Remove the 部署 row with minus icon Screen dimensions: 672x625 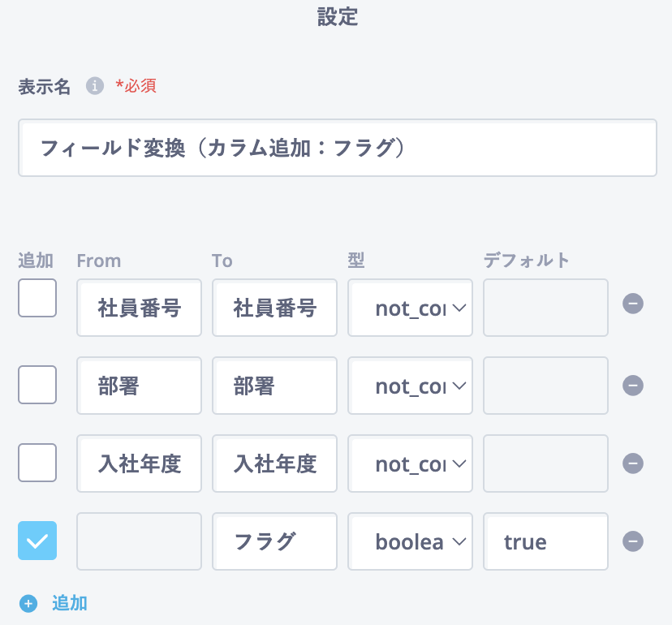pyautogui.click(x=633, y=386)
